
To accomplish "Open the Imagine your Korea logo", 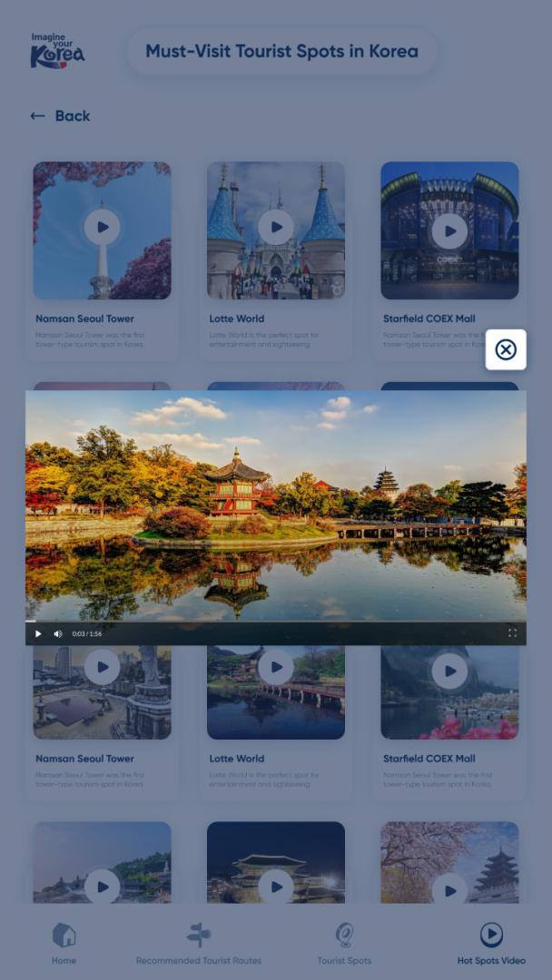I will tap(57, 51).
